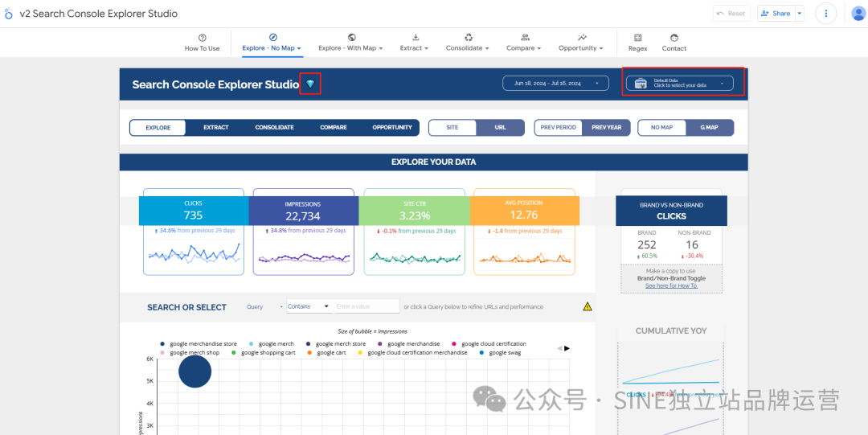Select PREV YEAR comparison
This screenshot has height=435, width=868.
click(606, 128)
